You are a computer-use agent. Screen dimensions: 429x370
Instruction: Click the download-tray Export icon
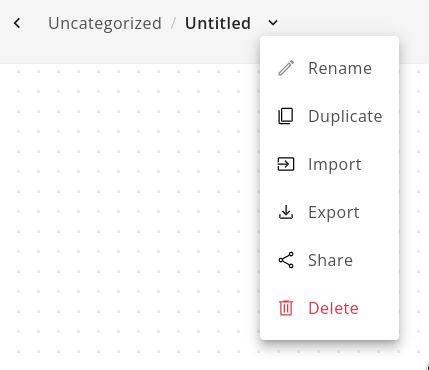click(286, 212)
